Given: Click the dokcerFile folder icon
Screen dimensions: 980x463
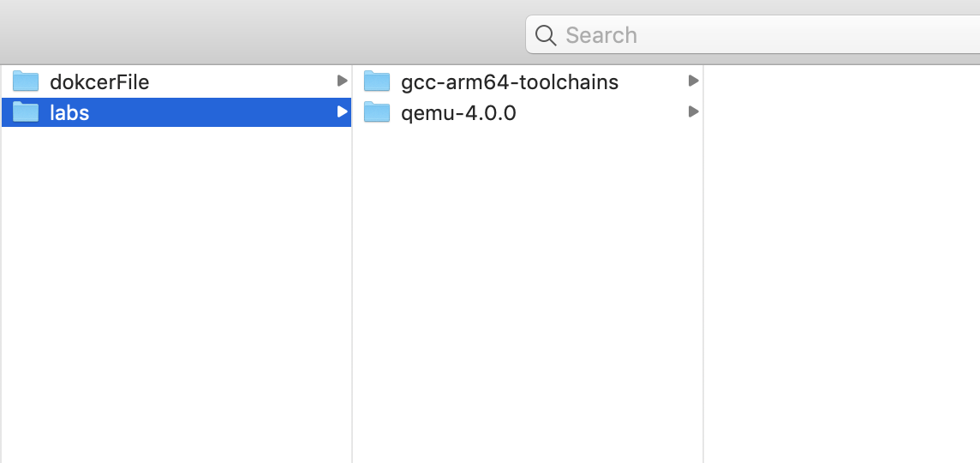Looking at the screenshot, I should [26, 81].
